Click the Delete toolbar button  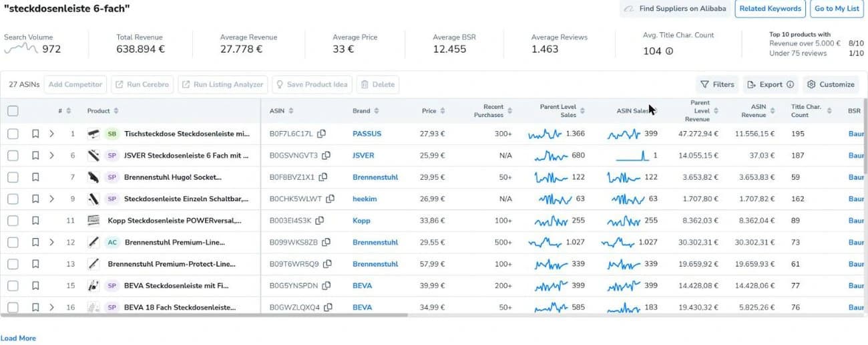click(x=378, y=85)
